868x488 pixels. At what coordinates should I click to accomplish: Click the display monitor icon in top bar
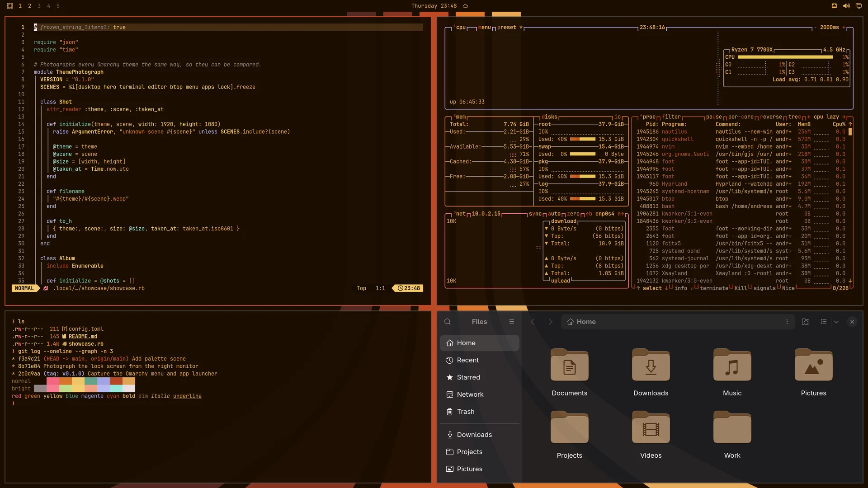tap(859, 6)
